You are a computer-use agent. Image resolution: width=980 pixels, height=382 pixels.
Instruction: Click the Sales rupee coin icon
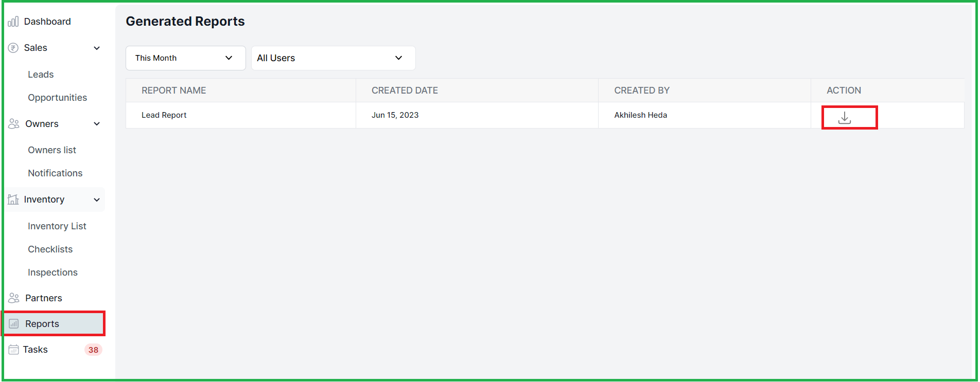(13, 48)
